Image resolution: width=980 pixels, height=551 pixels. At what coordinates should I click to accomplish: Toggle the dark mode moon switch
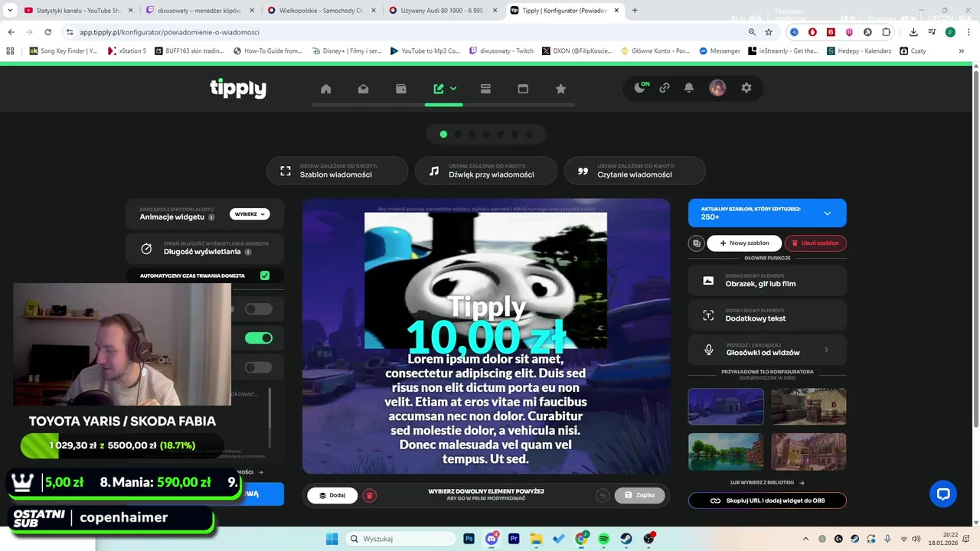tap(641, 88)
